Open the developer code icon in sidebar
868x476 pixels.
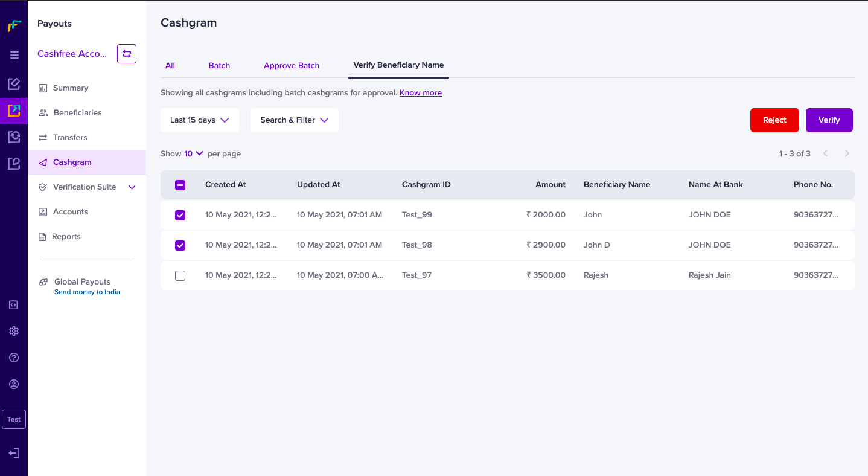click(14, 305)
